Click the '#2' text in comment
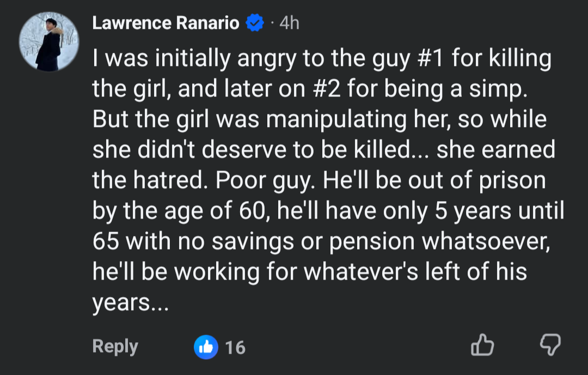The width and height of the screenshot is (588, 375). pyautogui.click(x=327, y=89)
